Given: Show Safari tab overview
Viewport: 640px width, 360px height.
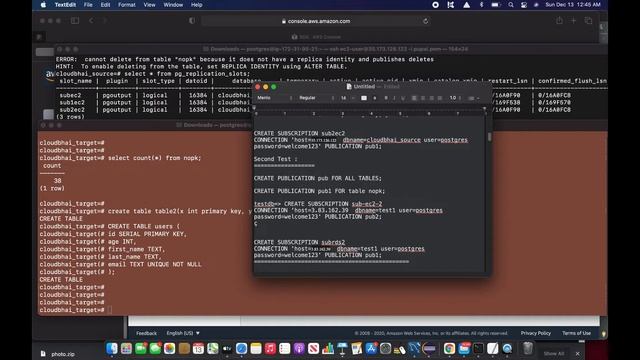Looking at the screenshot, I should 588,20.
